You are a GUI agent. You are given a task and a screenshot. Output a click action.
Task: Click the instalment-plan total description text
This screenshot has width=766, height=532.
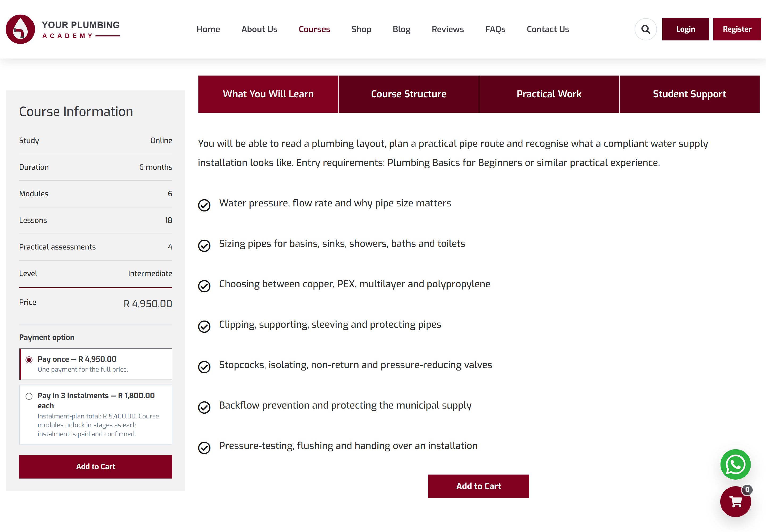(x=98, y=425)
